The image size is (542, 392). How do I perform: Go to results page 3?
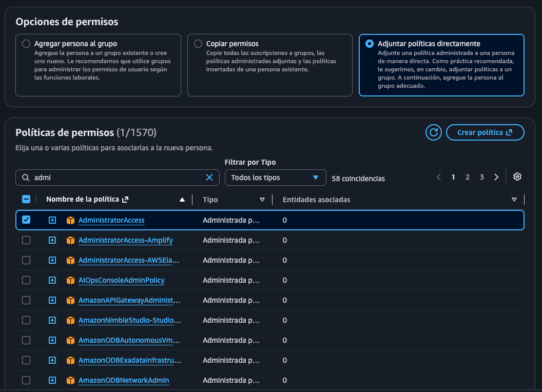(482, 177)
